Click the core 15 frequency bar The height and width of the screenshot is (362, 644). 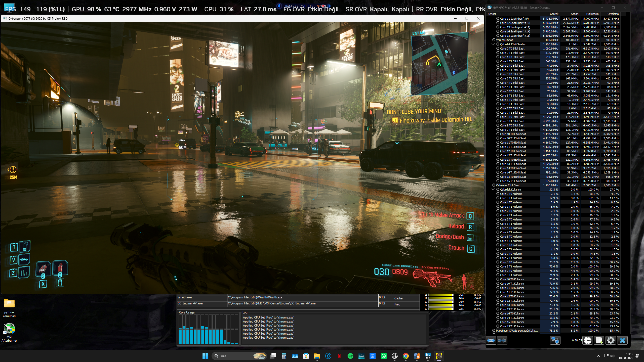coord(441,309)
